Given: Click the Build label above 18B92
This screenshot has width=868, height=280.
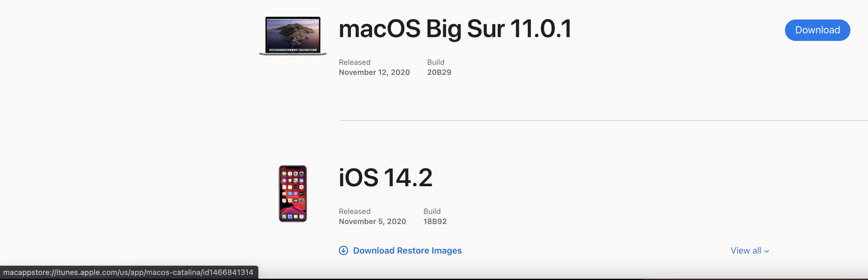Looking at the screenshot, I should pyautogui.click(x=432, y=211).
